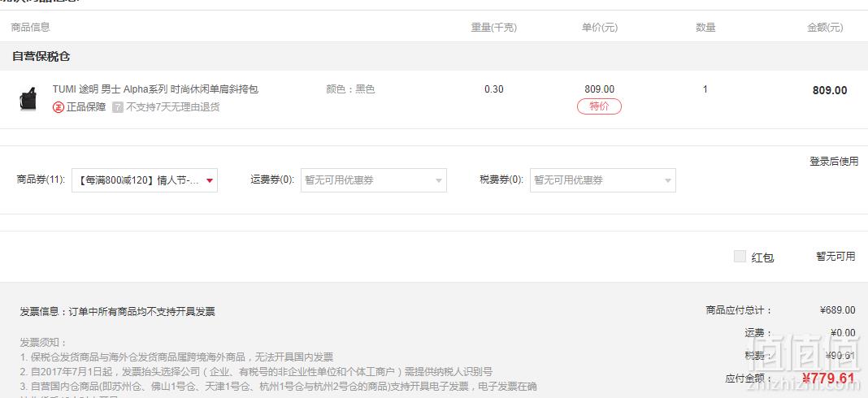Viewport: 868px width, 398px height.
Task: Click the 数量 column header
Action: pyautogui.click(x=705, y=27)
